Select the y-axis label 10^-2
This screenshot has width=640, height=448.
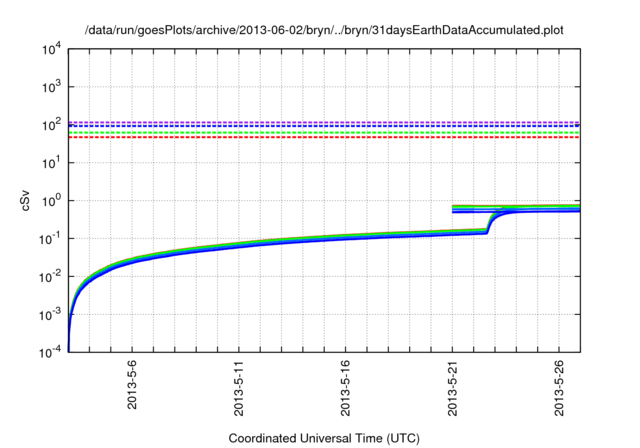[x=50, y=276]
